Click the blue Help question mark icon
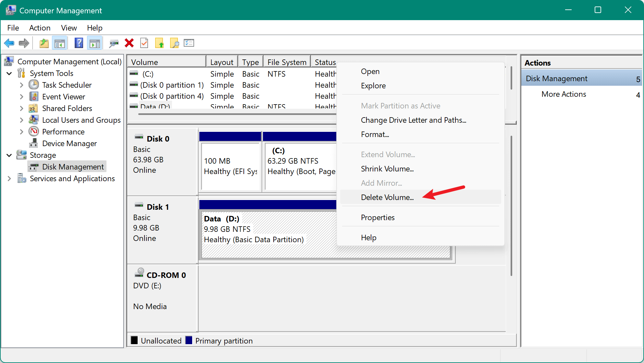The height and width of the screenshot is (363, 644). tap(79, 43)
